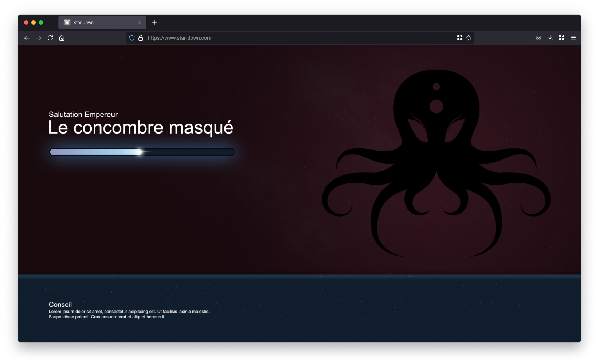Save page to Pocket

(x=539, y=38)
